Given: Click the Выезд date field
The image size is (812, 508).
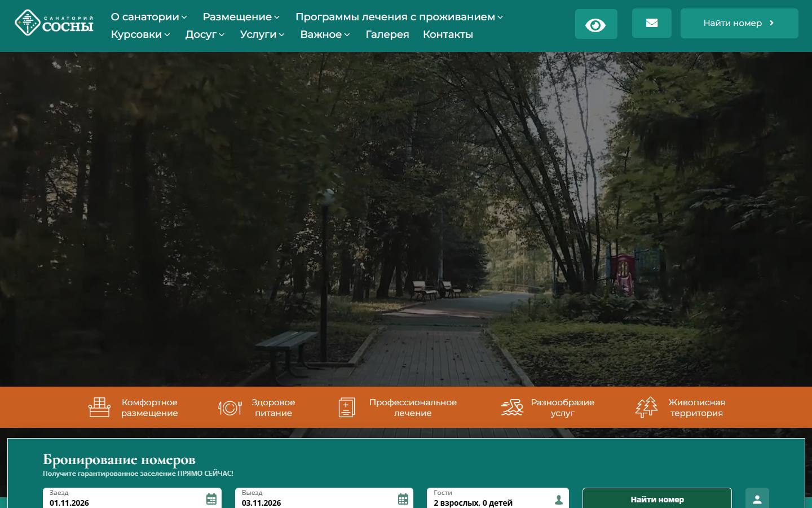Looking at the screenshot, I should [324, 498].
